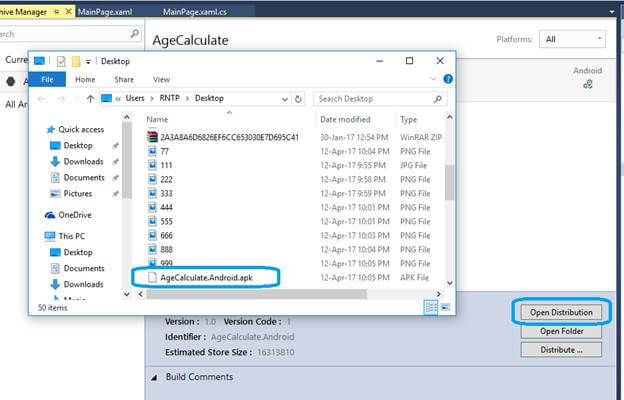
Task: Switch to the MainPage.xaml tab
Action: pos(105,12)
